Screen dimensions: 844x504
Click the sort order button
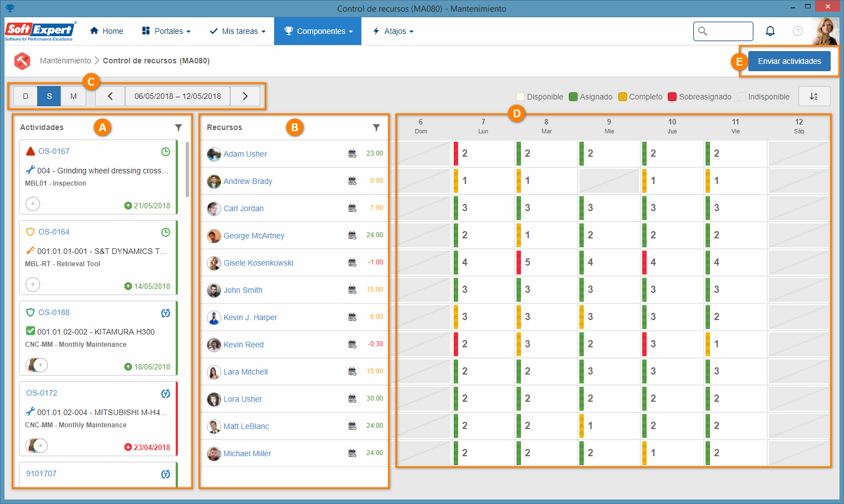click(814, 96)
